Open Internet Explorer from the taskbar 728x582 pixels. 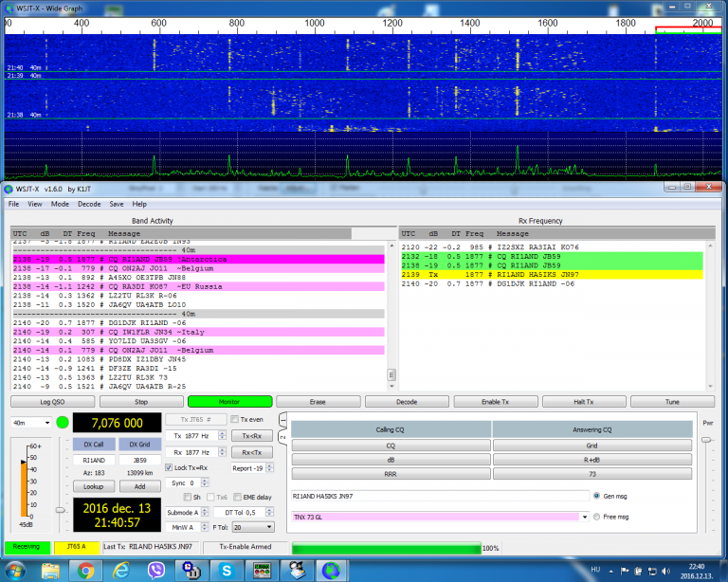point(120,570)
